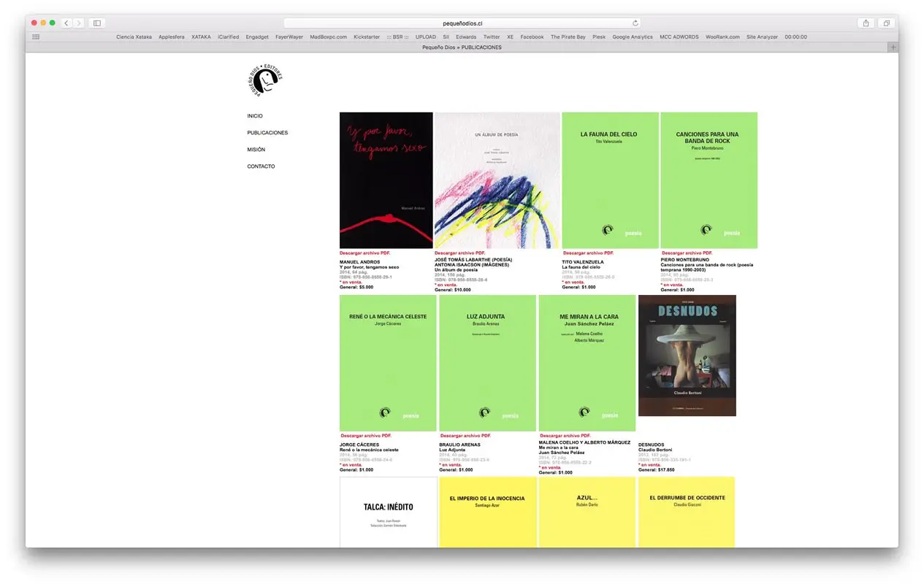Reload the page with the refresh icon
The image size is (924, 584).
tap(635, 23)
